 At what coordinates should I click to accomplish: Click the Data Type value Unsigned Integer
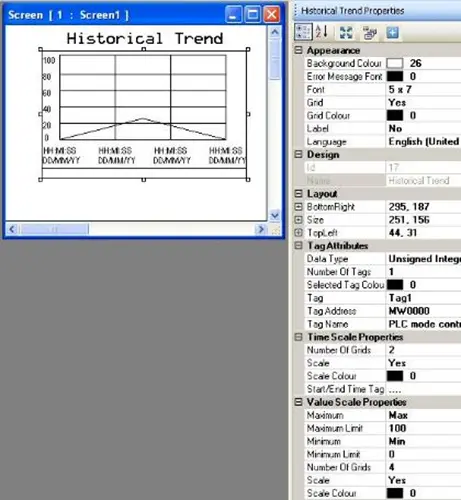tap(424, 259)
